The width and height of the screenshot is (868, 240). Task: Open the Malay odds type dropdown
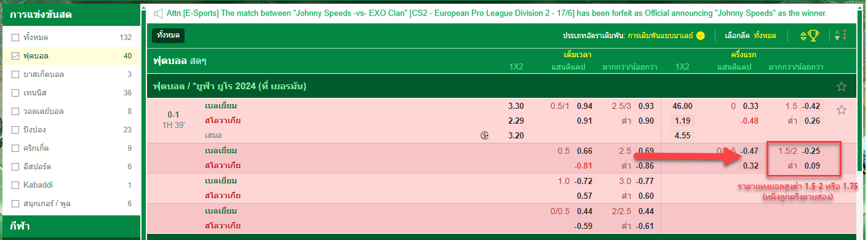click(x=666, y=36)
